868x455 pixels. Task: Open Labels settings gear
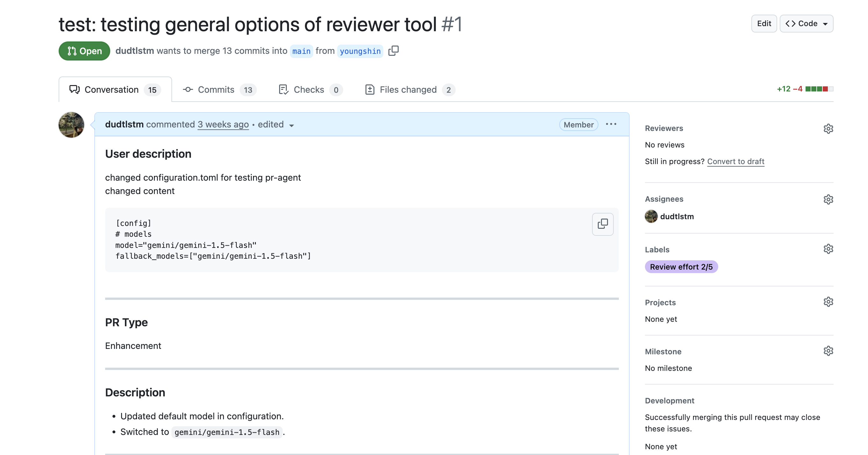tap(828, 249)
